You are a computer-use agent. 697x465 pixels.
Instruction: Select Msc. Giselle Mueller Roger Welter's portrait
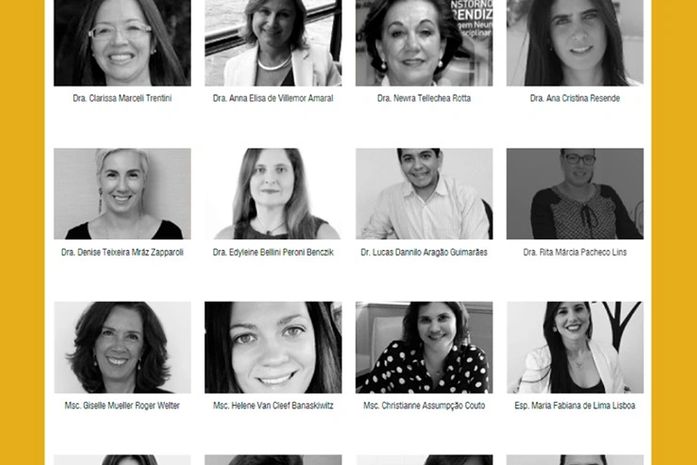pyautogui.click(x=122, y=347)
